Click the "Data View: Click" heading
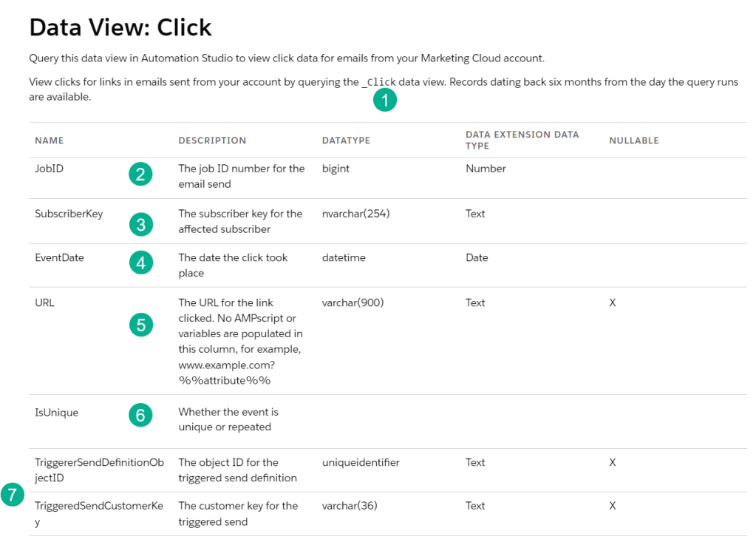This screenshot has width=756, height=545. tap(120, 27)
